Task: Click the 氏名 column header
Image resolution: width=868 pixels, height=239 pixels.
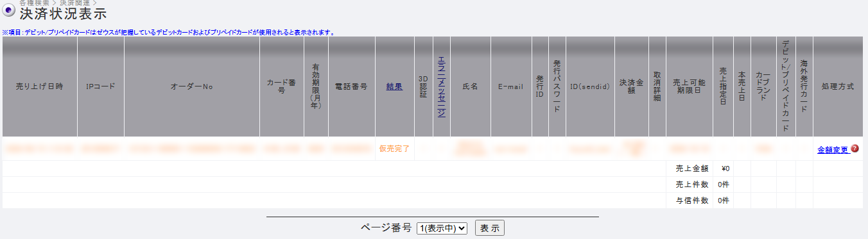Action: pos(471,87)
